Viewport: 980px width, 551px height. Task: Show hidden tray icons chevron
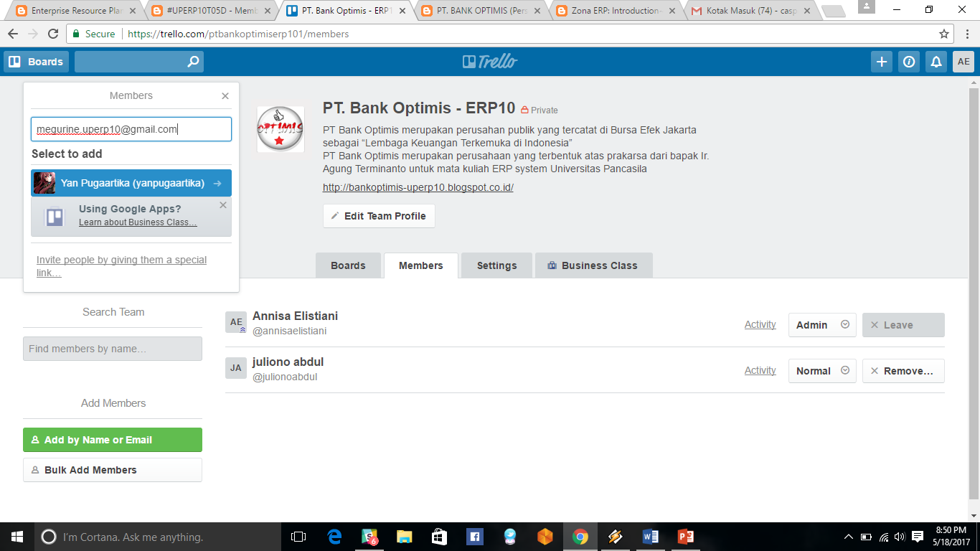[x=849, y=537]
